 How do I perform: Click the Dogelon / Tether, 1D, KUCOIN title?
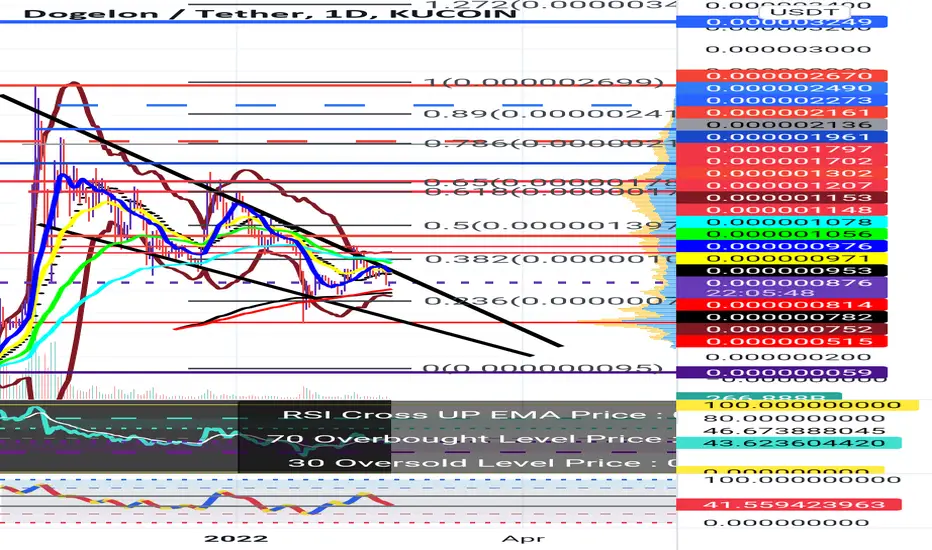(270, 13)
